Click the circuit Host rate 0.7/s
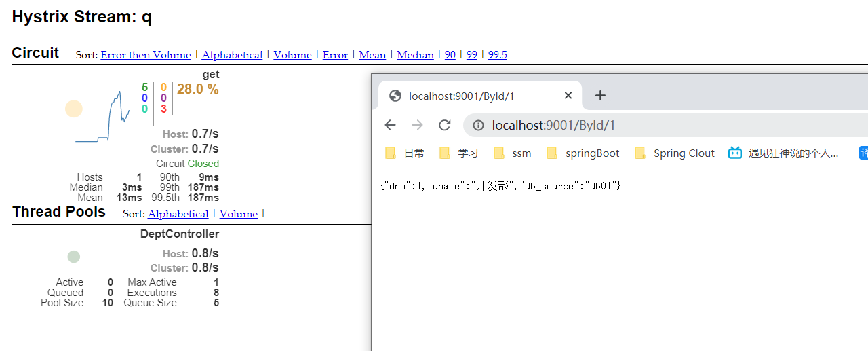 tap(205, 134)
